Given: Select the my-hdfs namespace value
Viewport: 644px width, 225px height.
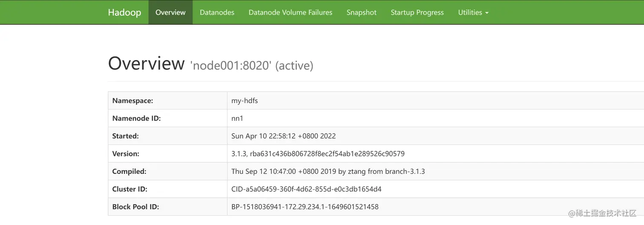Looking at the screenshot, I should (244, 101).
